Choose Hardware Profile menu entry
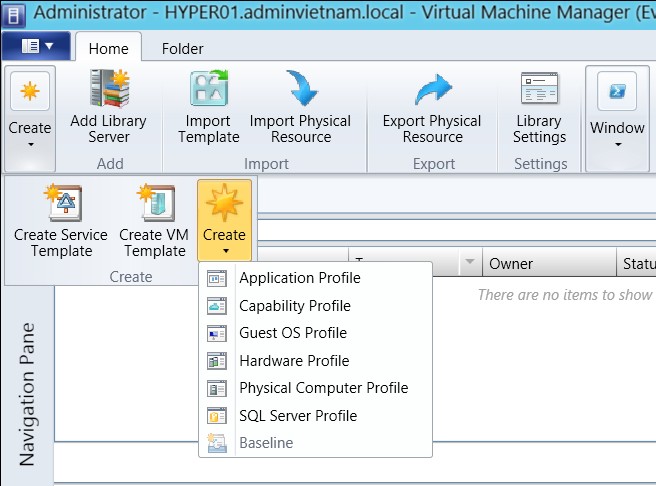The height and width of the screenshot is (486, 656). [x=315, y=361]
